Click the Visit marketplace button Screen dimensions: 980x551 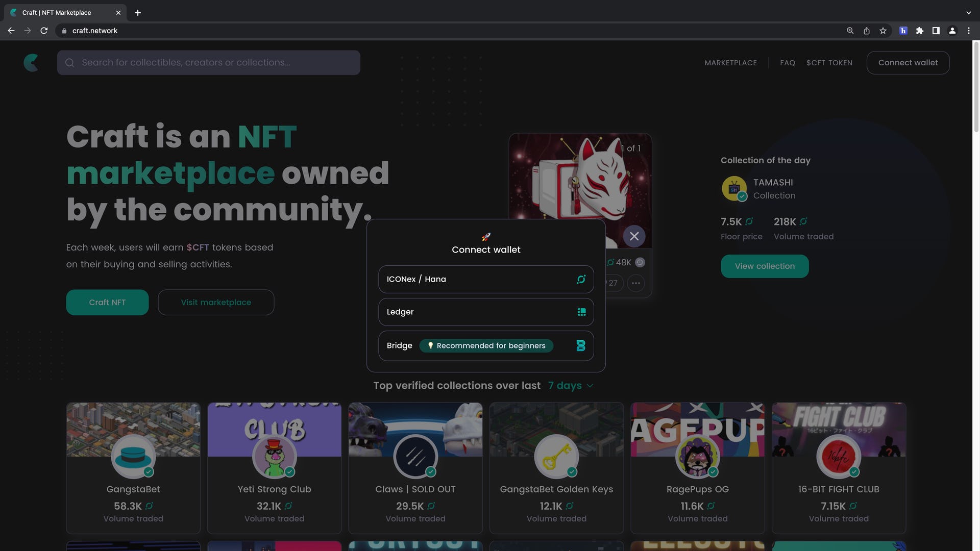(216, 303)
